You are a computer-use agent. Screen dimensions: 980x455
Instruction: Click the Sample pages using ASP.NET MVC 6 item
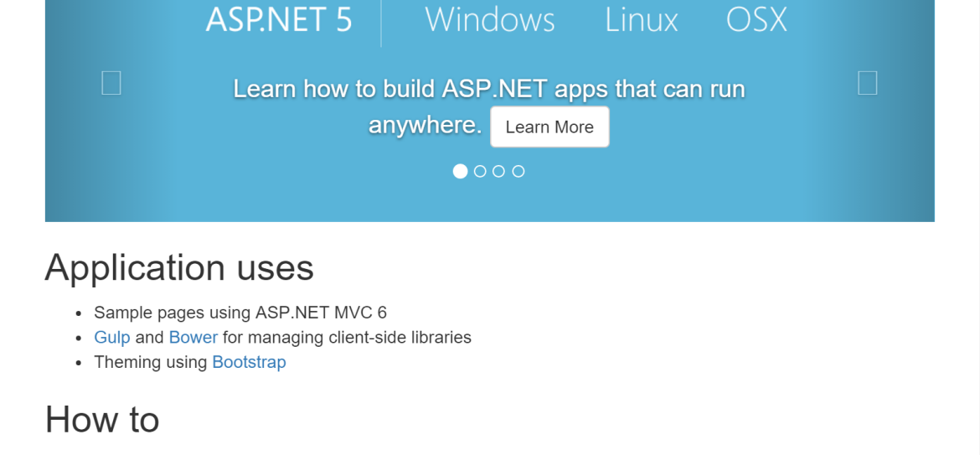click(240, 313)
